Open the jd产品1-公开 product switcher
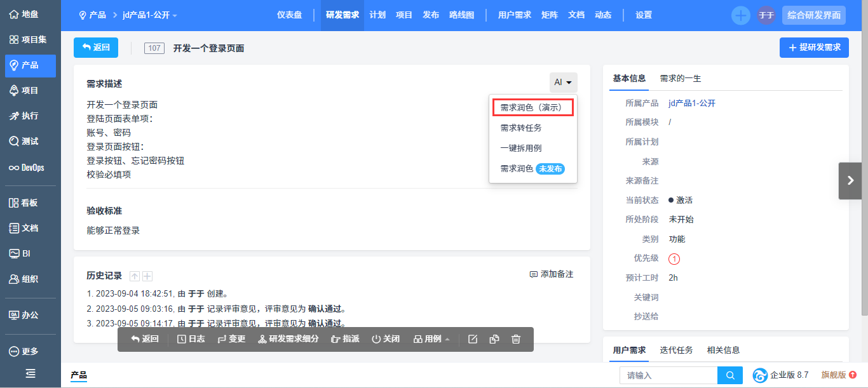Viewport: 868px width, 388px height. (150, 15)
